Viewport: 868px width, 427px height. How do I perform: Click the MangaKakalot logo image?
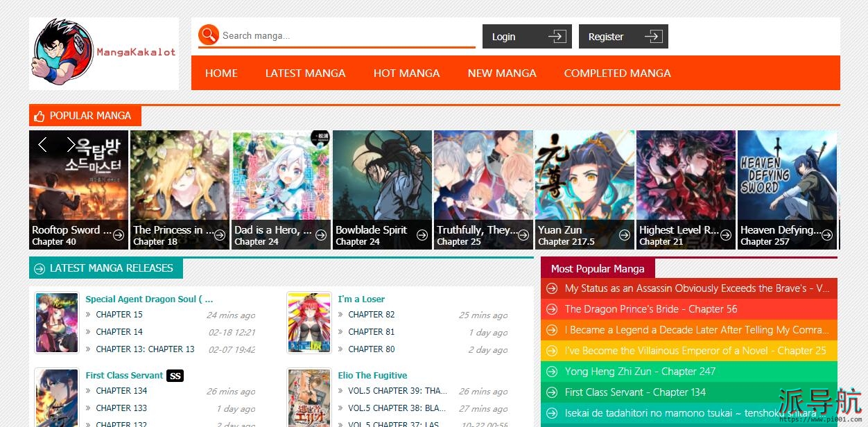(104, 53)
